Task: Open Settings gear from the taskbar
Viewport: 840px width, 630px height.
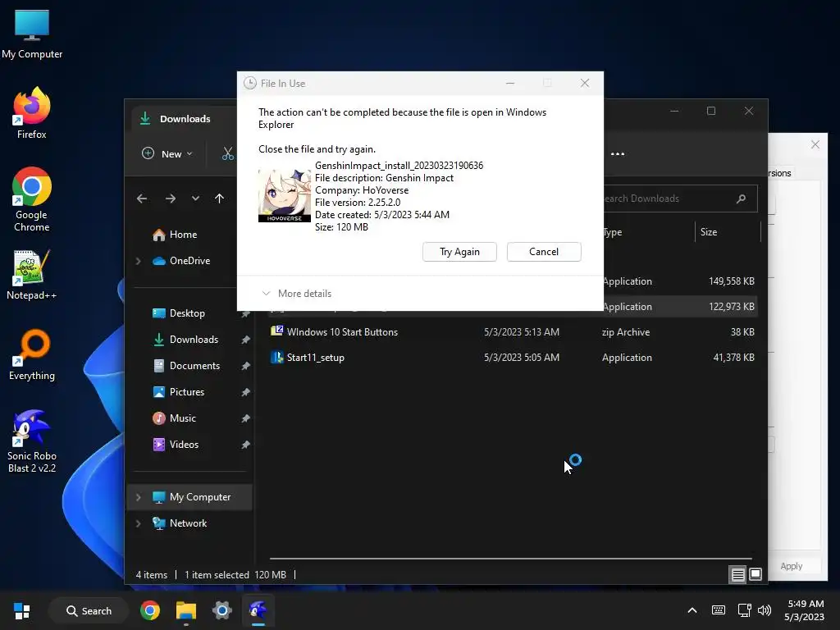Action: click(221, 610)
